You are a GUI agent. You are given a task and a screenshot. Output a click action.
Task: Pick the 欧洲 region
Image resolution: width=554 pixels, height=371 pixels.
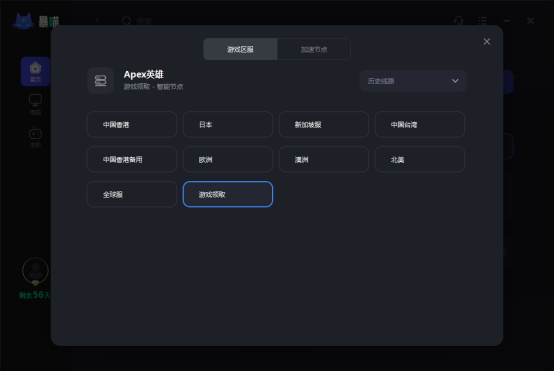(228, 159)
